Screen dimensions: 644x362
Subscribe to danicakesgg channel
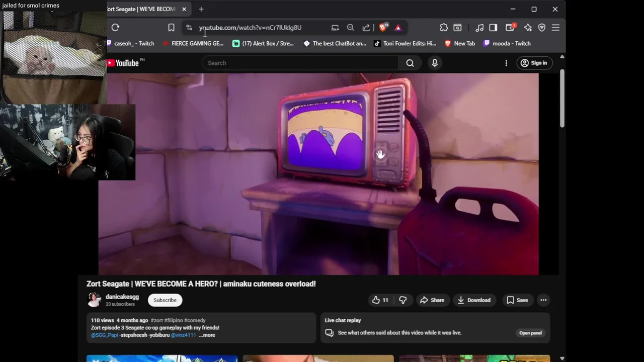pyautogui.click(x=165, y=300)
